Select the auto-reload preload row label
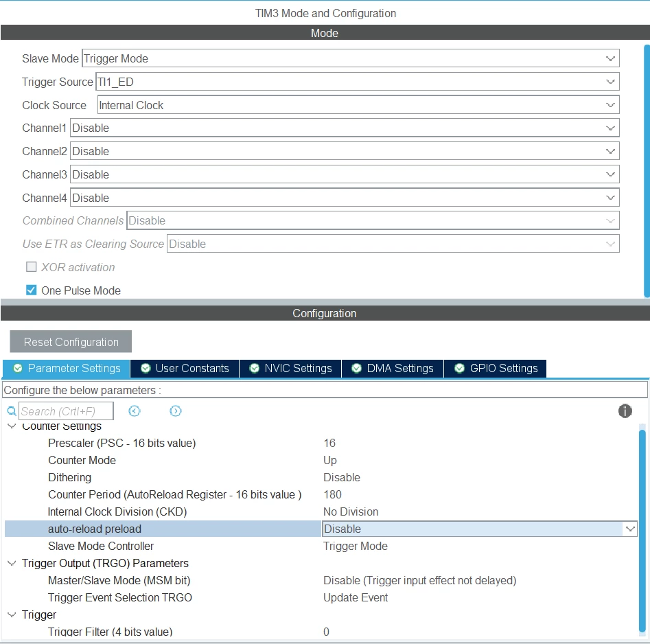650x644 pixels. [95, 529]
